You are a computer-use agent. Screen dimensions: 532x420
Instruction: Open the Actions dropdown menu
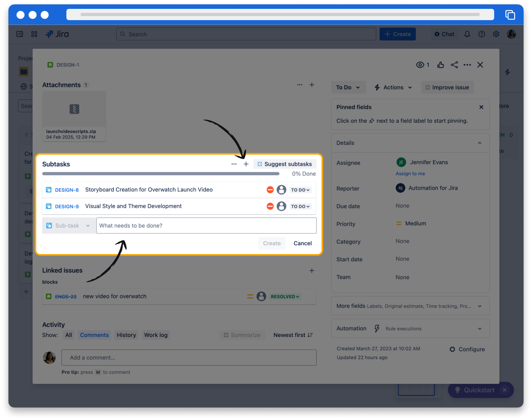coord(393,87)
